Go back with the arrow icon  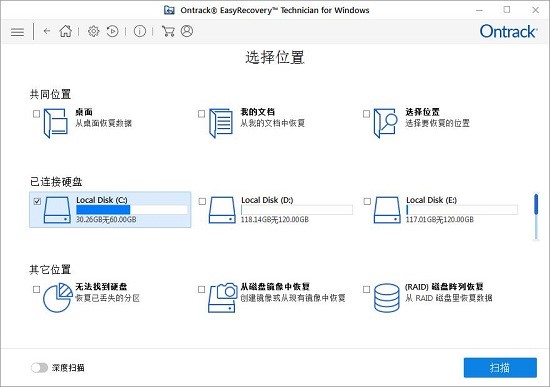click(47, 31)
